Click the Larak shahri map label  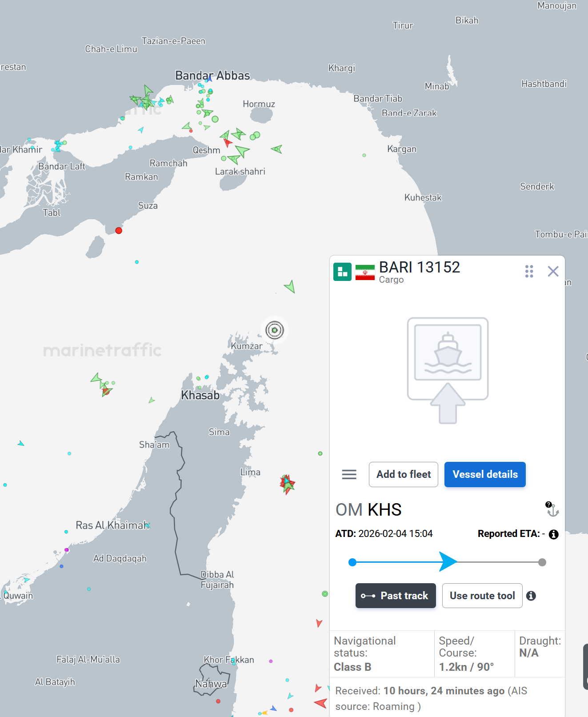point(240,172)
